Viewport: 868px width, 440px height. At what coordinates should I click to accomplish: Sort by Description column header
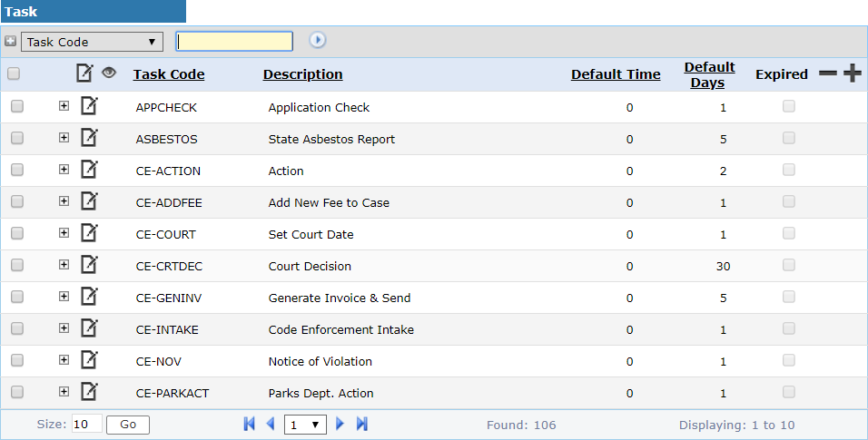303,74
